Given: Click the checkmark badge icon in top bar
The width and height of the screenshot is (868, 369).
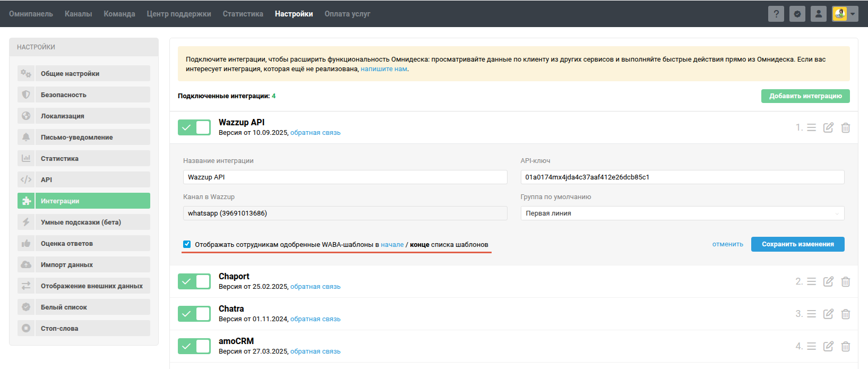Looking at the screenshot, I should tap(797, 14).
